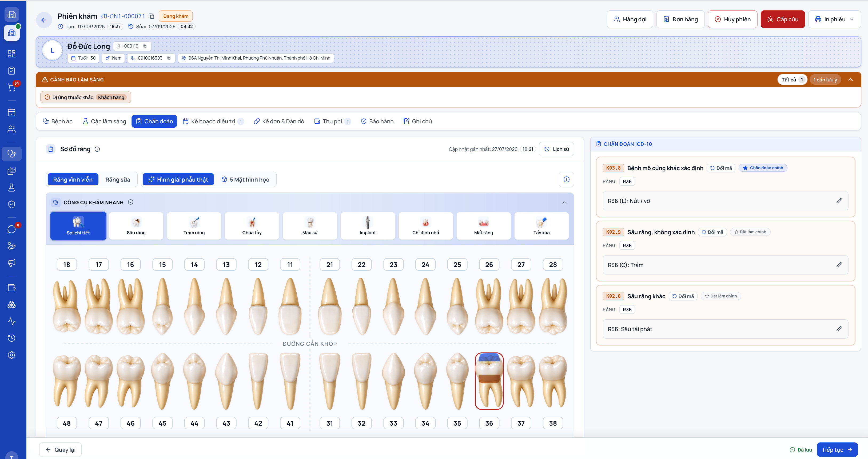Edit the R36 (O): Trám note
This screenshot has width=868, height=459.
(839, 265)
